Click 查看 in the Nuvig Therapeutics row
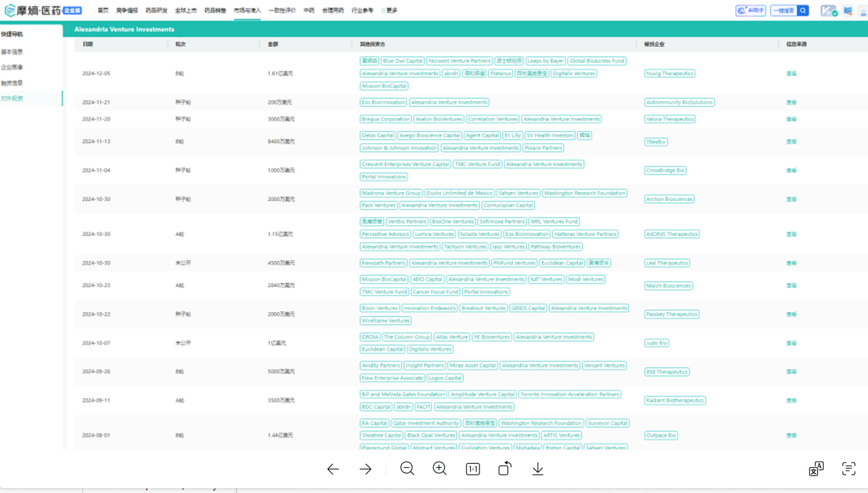This screenshot has width=868, height=493. point(791,73)
